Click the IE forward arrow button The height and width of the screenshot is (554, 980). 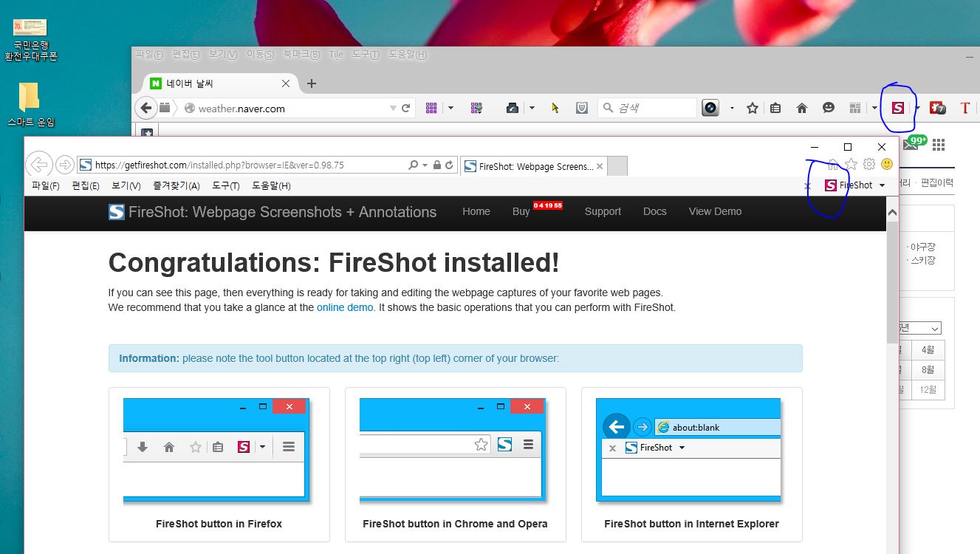[65, 165]
